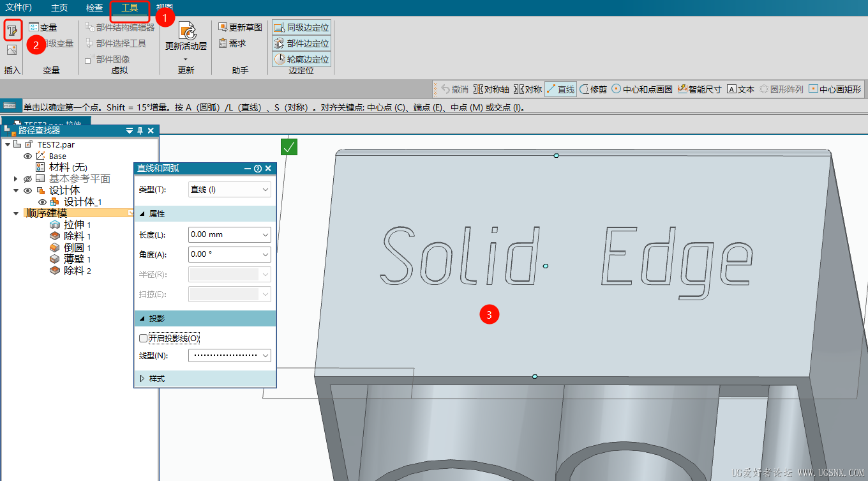Screen dimensions: 868x481
Task: Click the 更新活动层 update icon
Action: [x=186, y=31]
